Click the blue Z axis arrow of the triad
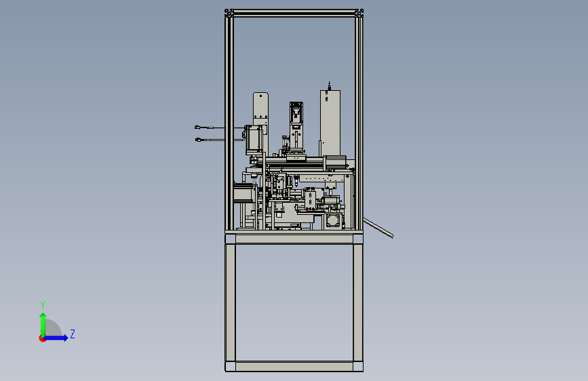This screenshot has height=381, width=588. click(x=56, y=338)
